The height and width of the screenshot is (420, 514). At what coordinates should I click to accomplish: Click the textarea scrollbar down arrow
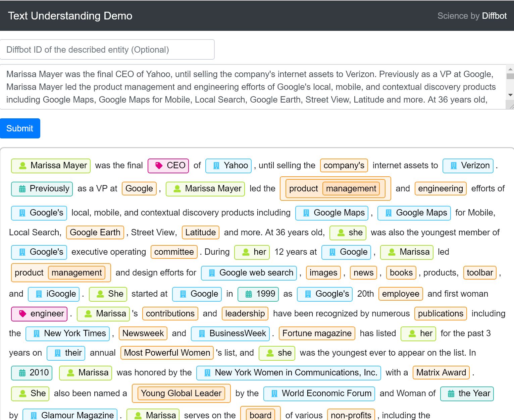[510, 95]
